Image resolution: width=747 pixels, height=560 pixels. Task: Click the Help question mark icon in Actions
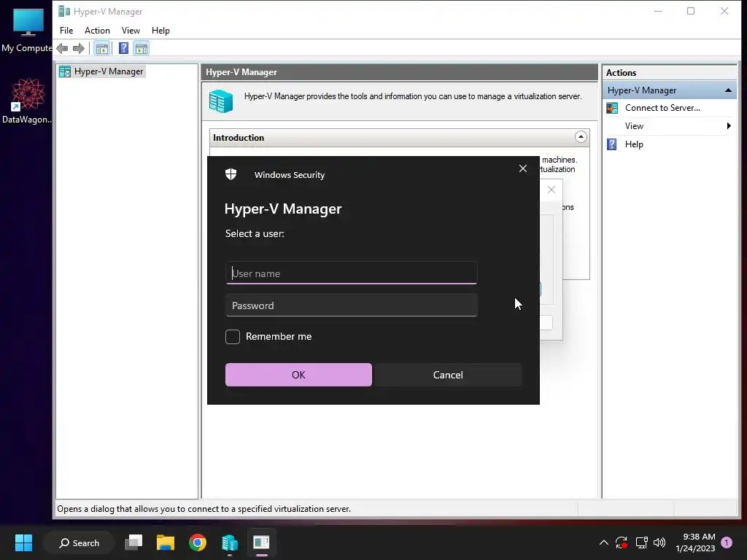click(612, 144)
